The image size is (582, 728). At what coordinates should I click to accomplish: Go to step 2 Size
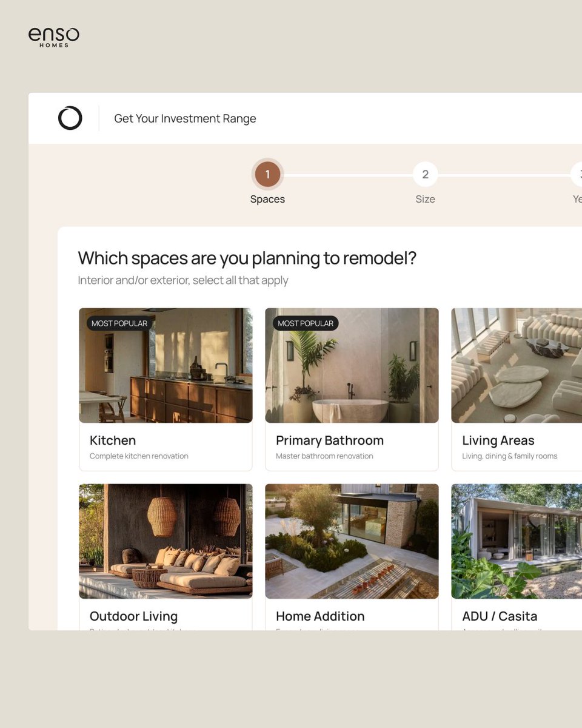point(425,175)
